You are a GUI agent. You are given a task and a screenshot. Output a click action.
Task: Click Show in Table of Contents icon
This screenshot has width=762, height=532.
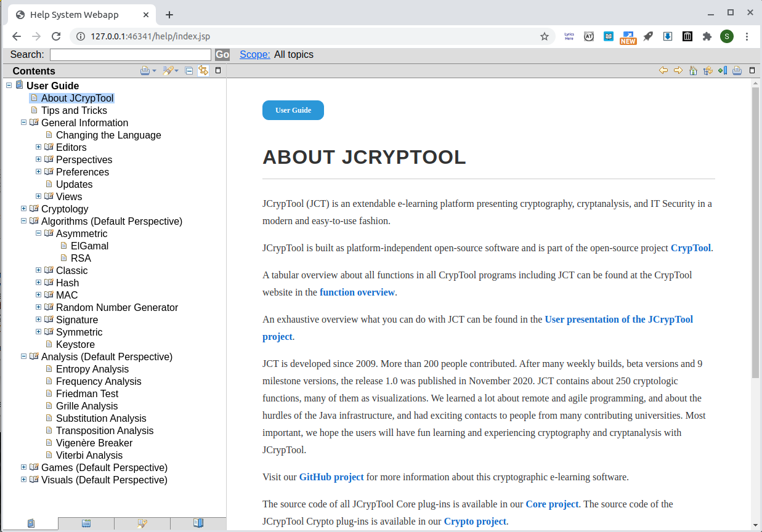(708, 71)
